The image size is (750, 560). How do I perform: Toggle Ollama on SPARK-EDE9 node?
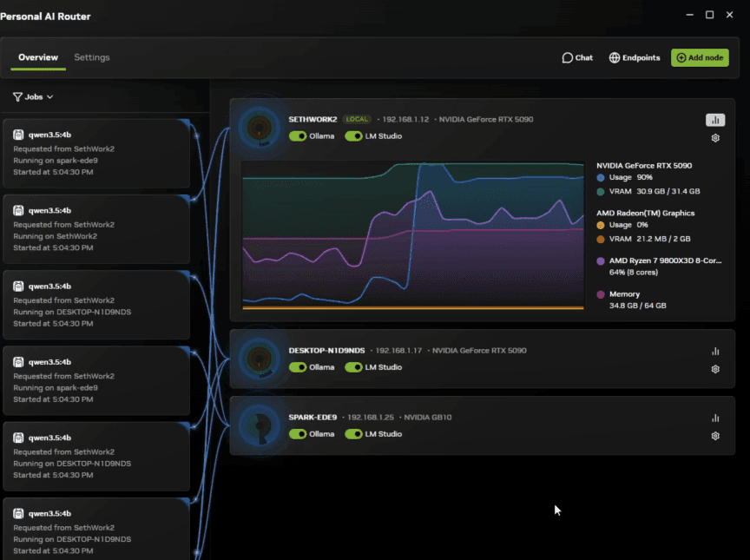click(x=298, y=434)
